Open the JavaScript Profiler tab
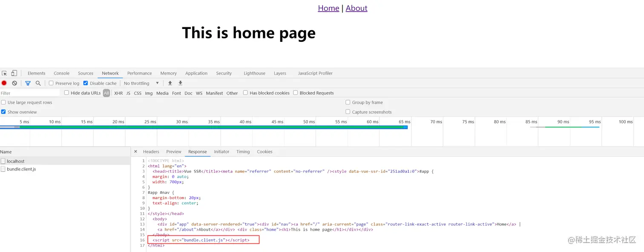This screenshot has width=644, height=252. click(315, 73)
